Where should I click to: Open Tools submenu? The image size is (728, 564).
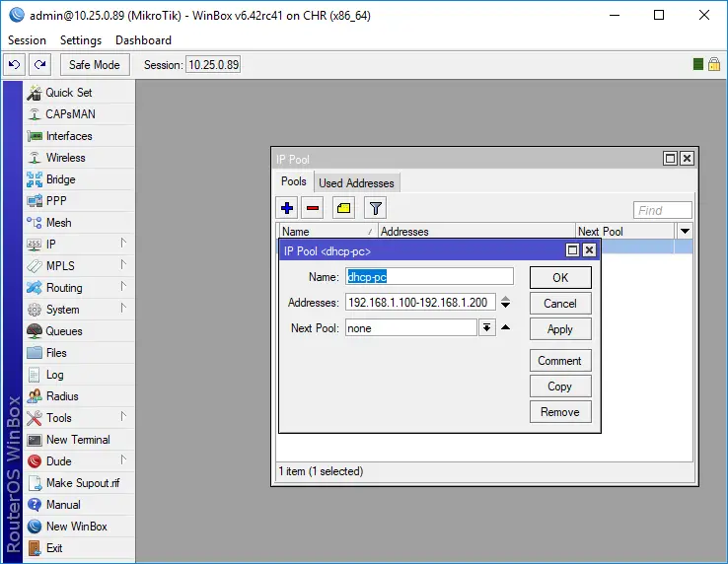79,418
